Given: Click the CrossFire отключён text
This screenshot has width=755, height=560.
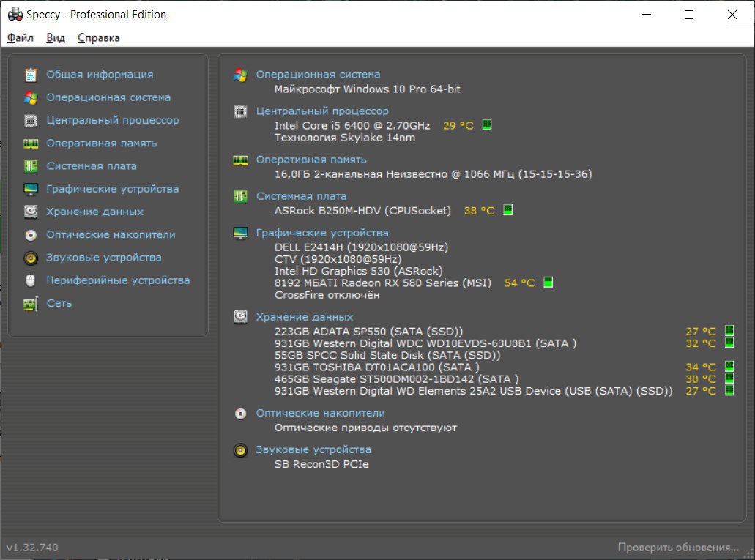Looking at the screenshot, I should coord(327,295).
